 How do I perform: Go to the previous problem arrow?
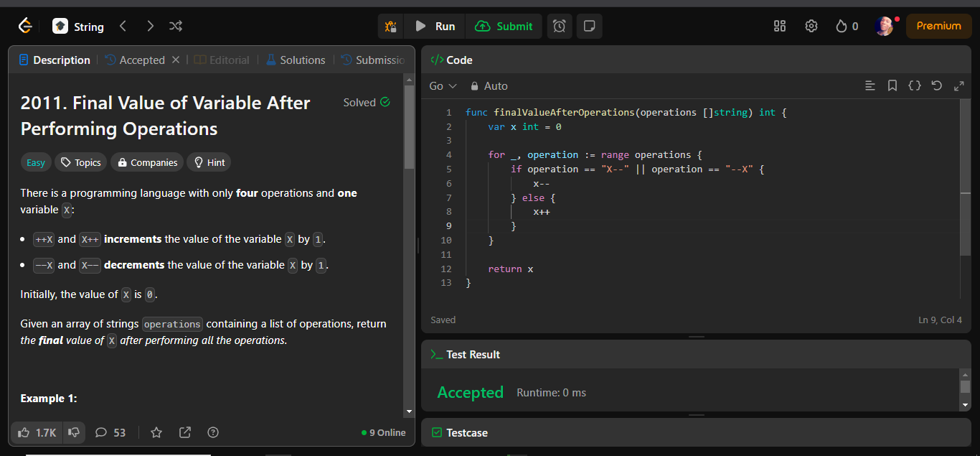pos(123,26)
